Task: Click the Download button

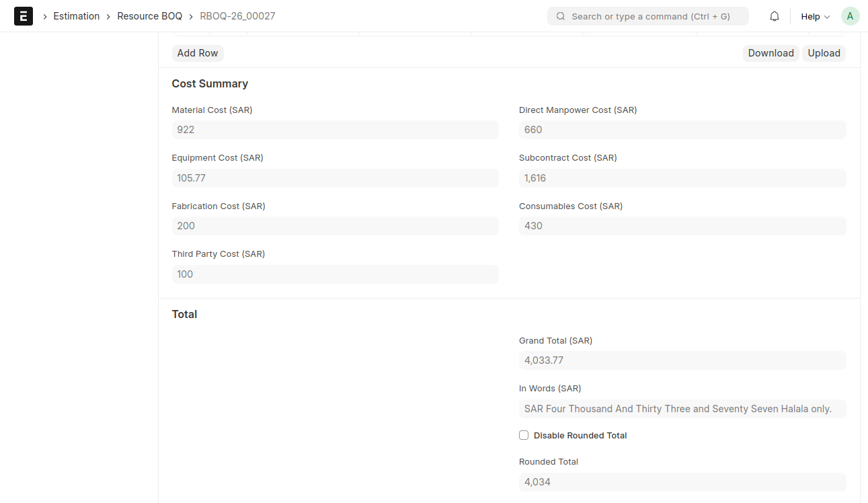Action: pyautogui.click(x=771, y=53)
